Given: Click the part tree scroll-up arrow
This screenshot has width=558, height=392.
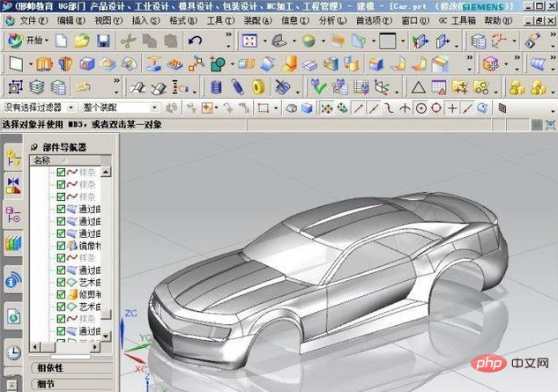Looking at the screenshot, I should point(106,172).
